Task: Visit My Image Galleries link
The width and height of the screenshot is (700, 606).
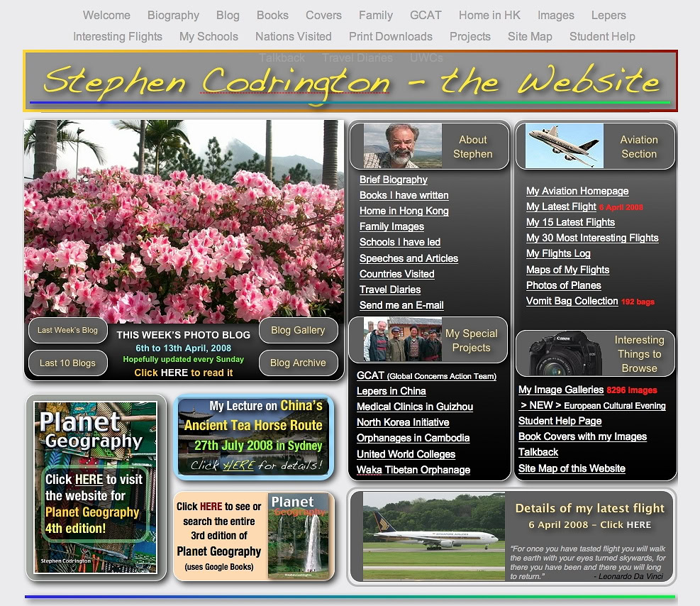Action: click(x=561, y=390)
